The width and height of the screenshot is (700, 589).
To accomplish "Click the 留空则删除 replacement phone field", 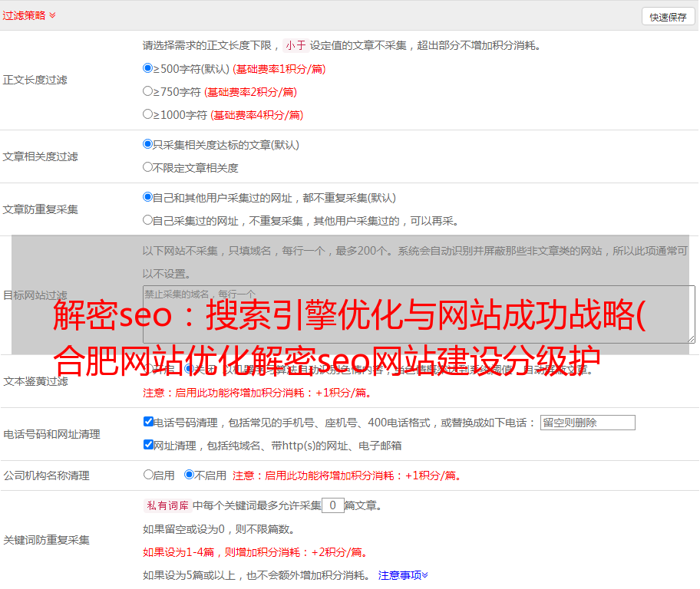I will click(587, 423).
